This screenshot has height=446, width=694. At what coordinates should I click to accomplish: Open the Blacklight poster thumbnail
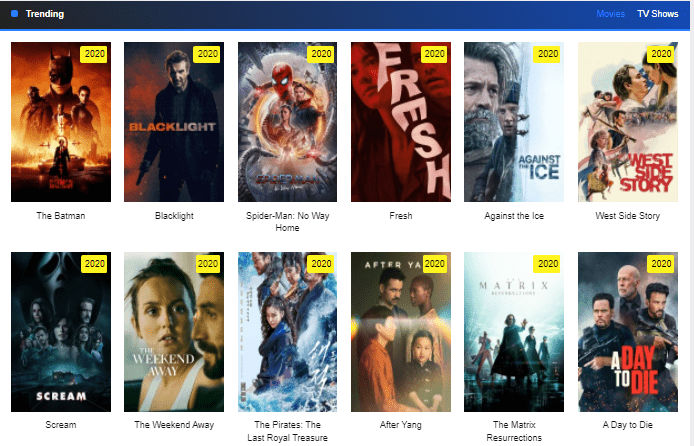tap(174, 122)
